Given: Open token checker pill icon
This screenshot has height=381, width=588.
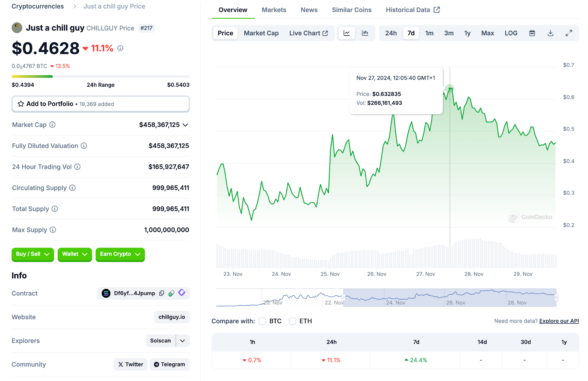Looking at the screenshot, I should pyautogui.click(x=172, y=293).
